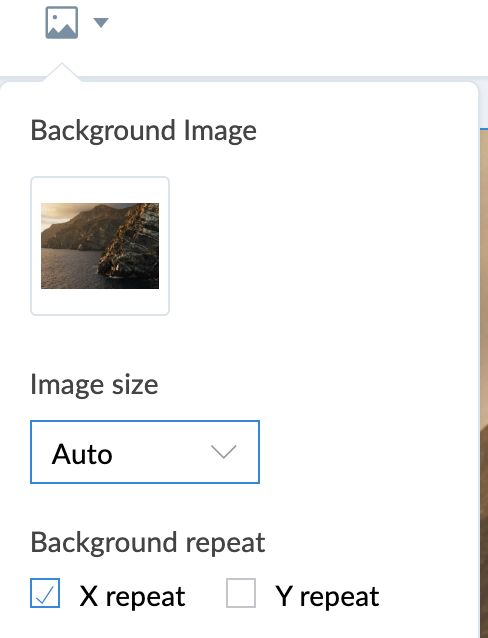Click the Image size label
The height and width of the screenshot is (638, 488).
click(x=94, y=385)
